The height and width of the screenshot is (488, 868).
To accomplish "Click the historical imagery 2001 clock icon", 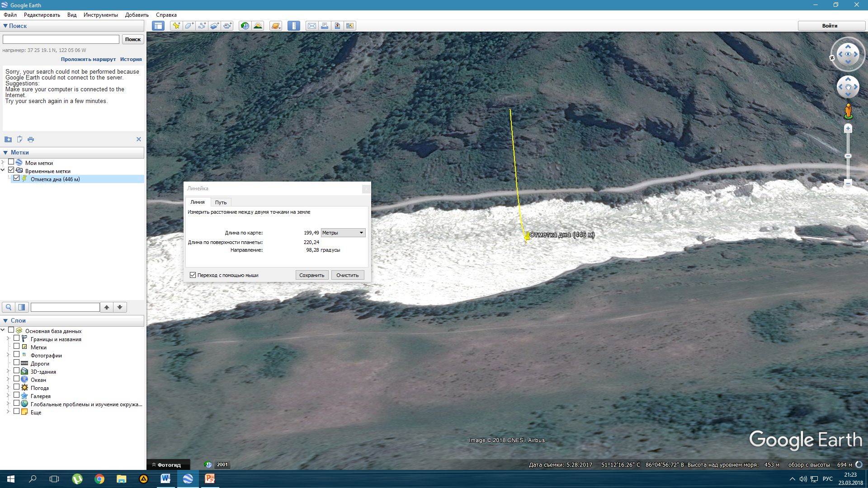I will (x=208, y=465).
